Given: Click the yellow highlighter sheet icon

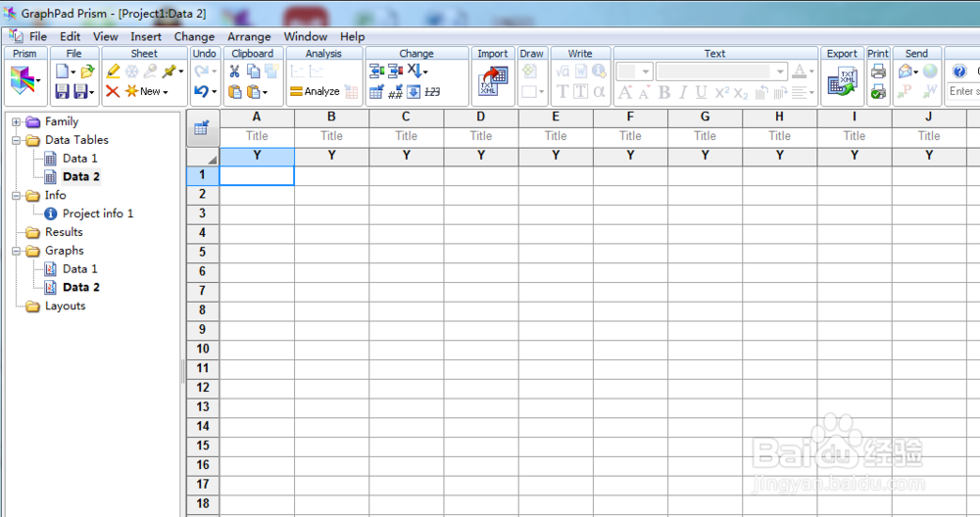Looking at the screenshot, I should pos(113,71).
